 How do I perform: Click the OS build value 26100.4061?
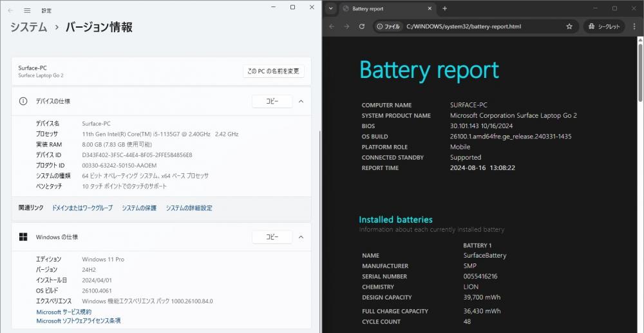97,290
